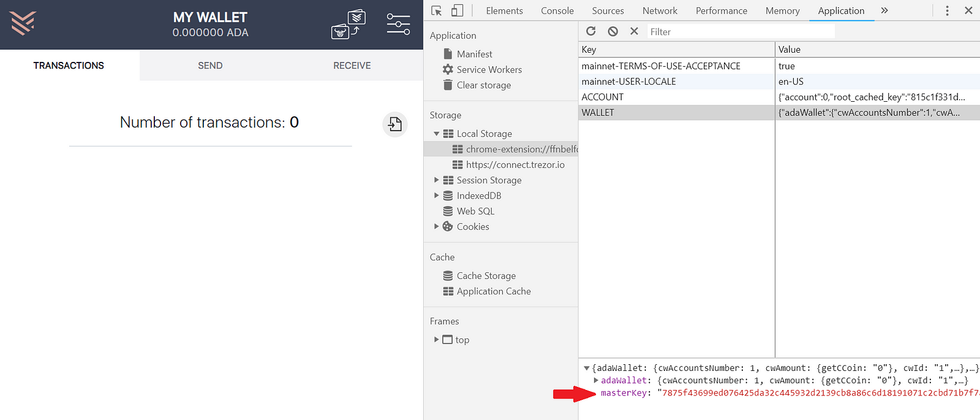Open Manifest in Application sidebar
The width and height of the screenshot is (980, 420).
click(x=474, y=54)
